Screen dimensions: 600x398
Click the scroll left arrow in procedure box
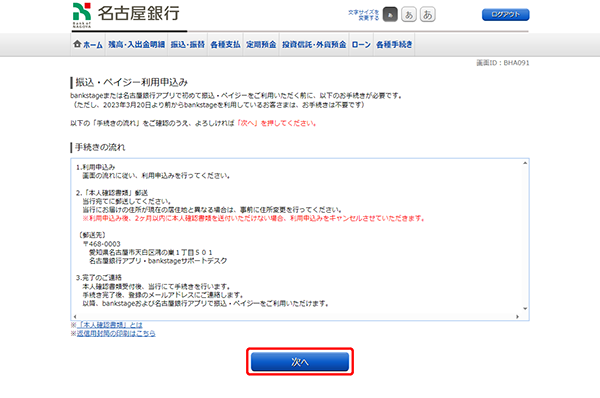coord(75,316)
